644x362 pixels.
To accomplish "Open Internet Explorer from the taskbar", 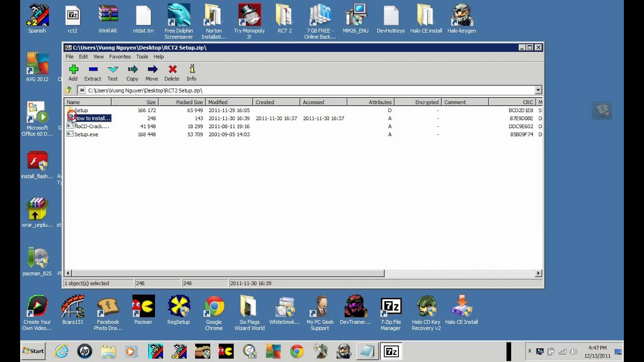I will tap(61, 351).
